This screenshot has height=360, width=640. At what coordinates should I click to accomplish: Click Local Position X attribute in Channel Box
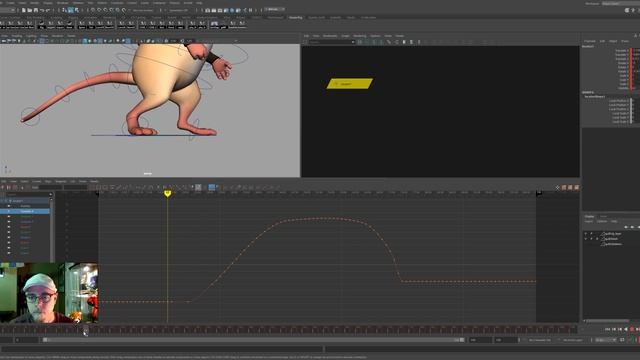(x=619, y=100)
